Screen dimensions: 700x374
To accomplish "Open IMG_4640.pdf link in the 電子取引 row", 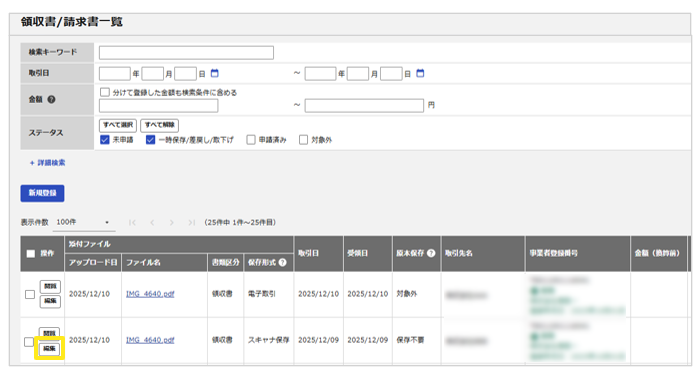I will pyautogui.click(x=150, y=294).
